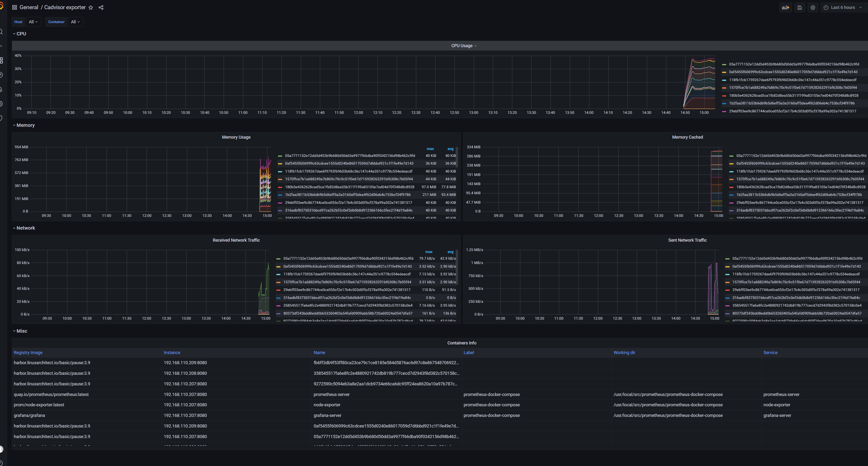Image resolution: width=868 pixels, height=466 pixels.
Task: Sort Received Network Traffic legend by max
Action: tap(429, 252)
